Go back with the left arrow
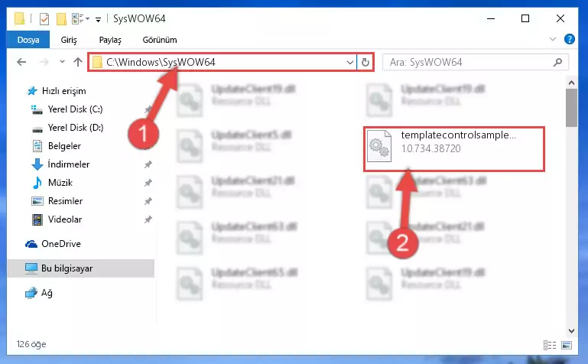The width and height of the screenshot is (588, 364). point(21,62)
